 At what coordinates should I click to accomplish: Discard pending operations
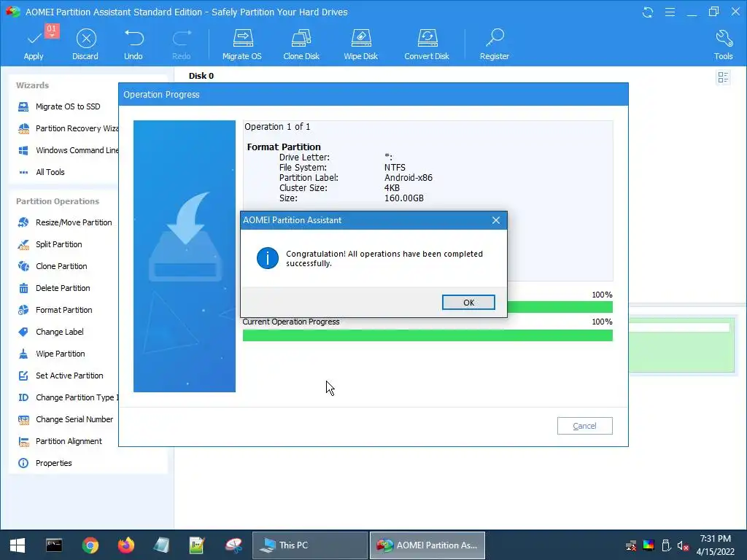click(86, 44)
